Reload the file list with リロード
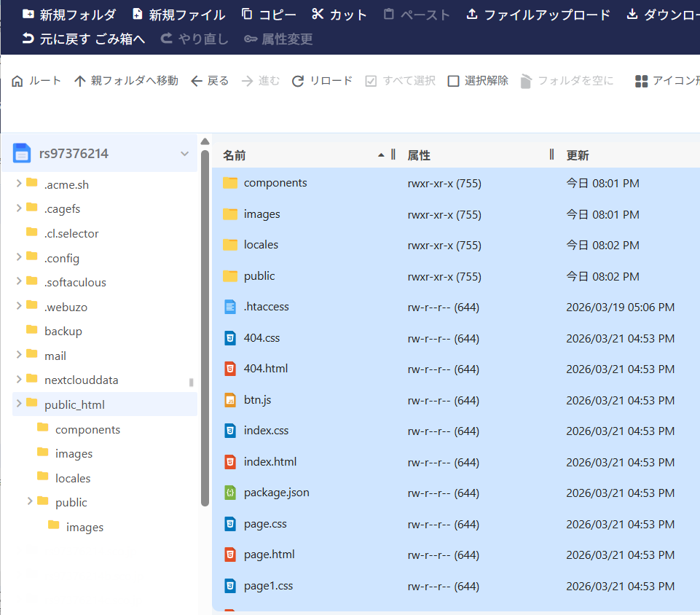Screen dimensions: 700x615 [321, 80]
